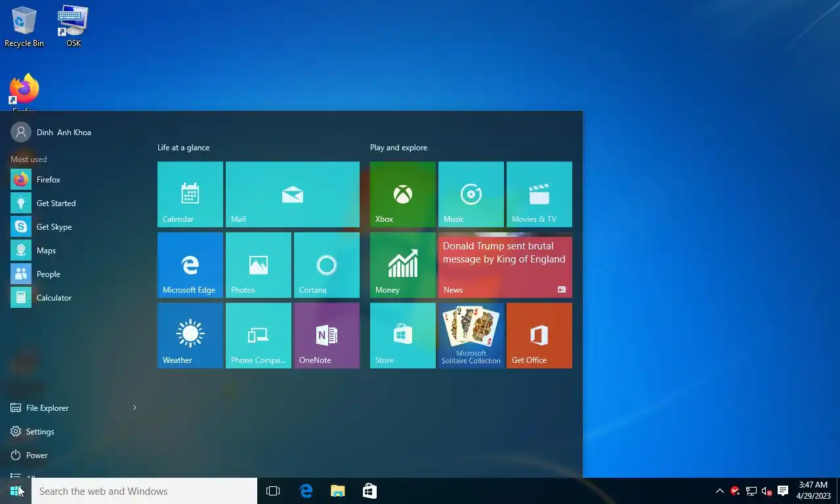Open the Cortana tile
The image size is (840, 504).
[327, 265]
